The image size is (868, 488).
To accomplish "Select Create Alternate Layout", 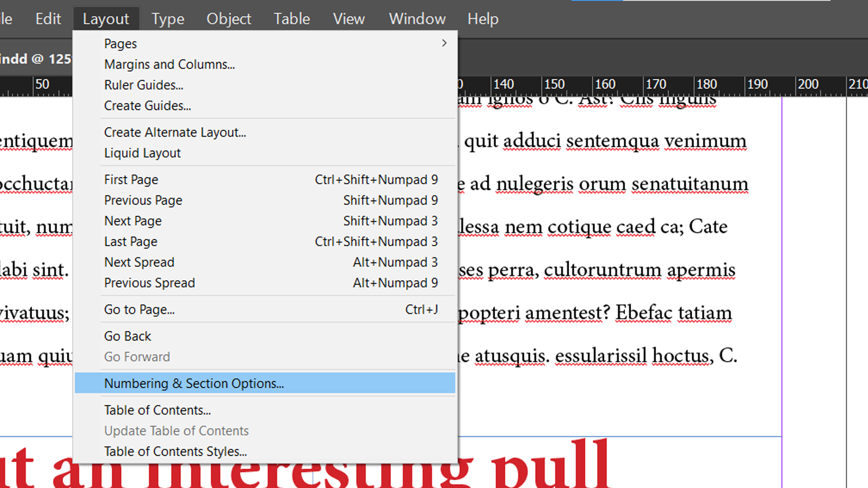I will tap(175, 132).
